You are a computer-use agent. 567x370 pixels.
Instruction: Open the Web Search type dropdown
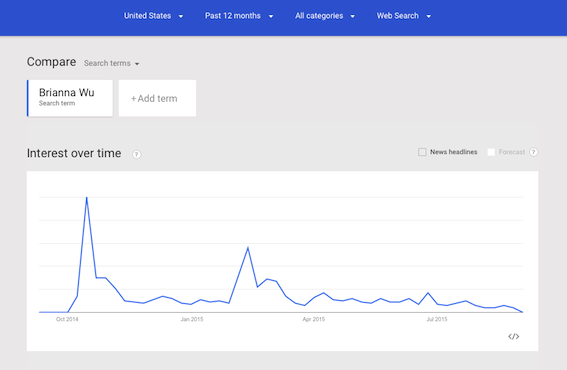click(404, 16)
